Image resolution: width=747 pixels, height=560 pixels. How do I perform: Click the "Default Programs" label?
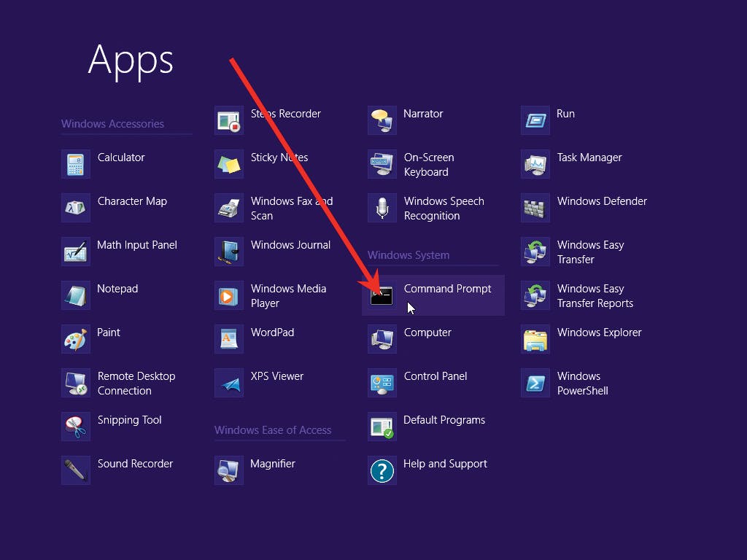444,421
